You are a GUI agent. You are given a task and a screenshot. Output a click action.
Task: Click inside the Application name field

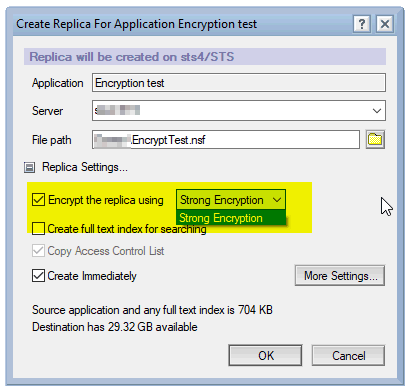click(239, 83)
